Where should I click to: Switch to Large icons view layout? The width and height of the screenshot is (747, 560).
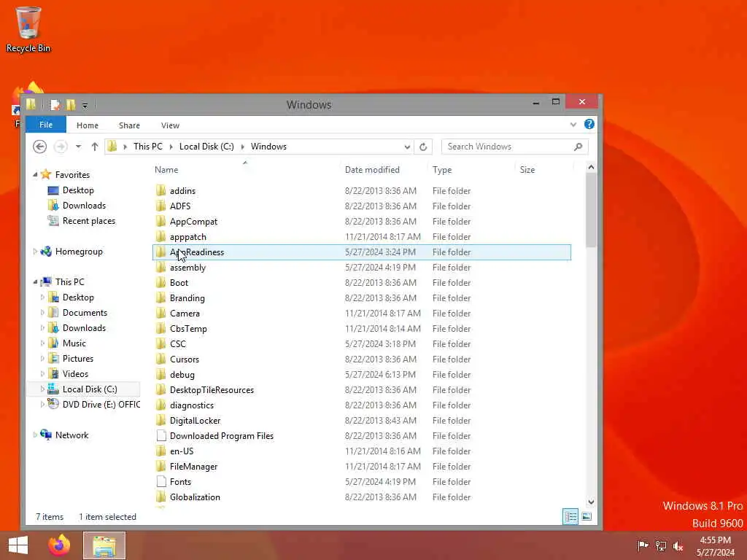click(587, 517)
